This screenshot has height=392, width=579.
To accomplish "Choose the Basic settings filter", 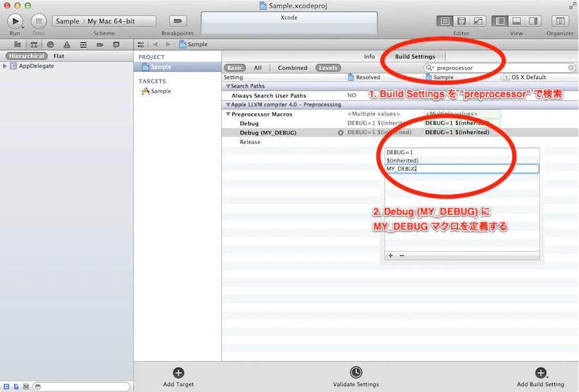I will (235, 68).
